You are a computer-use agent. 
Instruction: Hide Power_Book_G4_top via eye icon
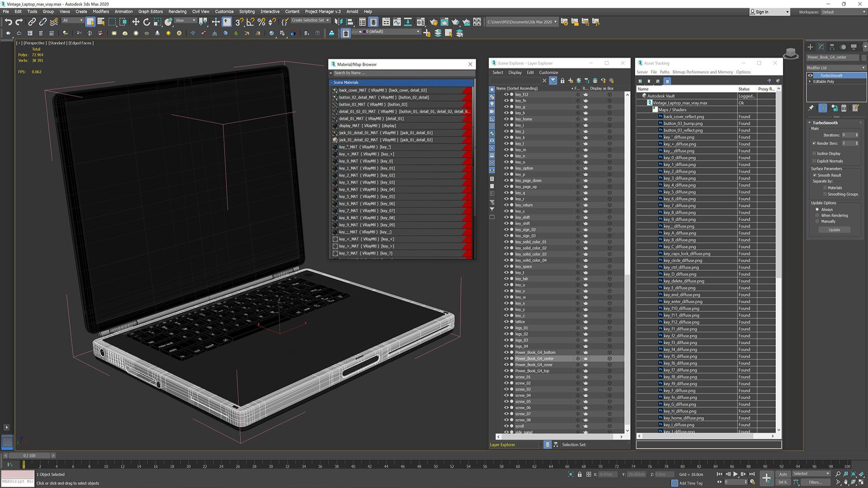click(x=506, y=371)
